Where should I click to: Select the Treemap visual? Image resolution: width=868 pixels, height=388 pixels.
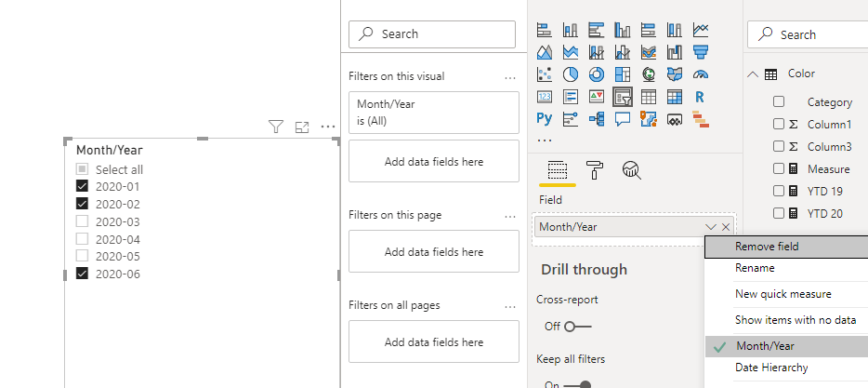[x=623, y=74]
